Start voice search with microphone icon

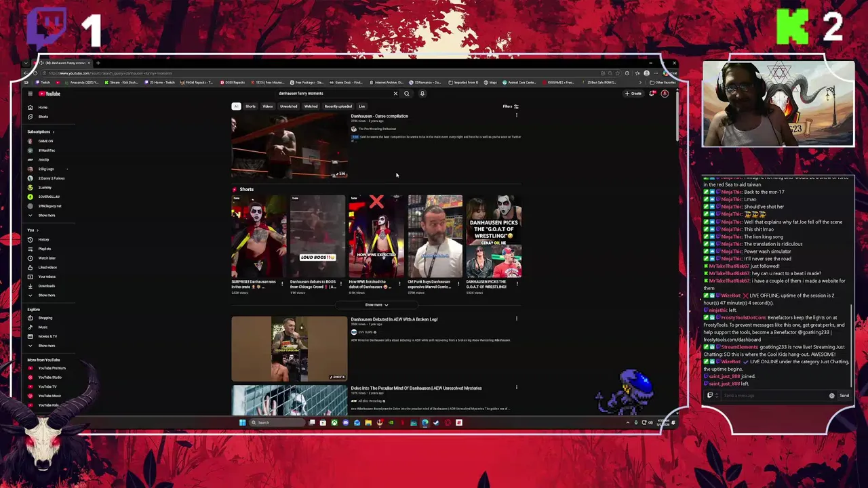tap(422, 94)
